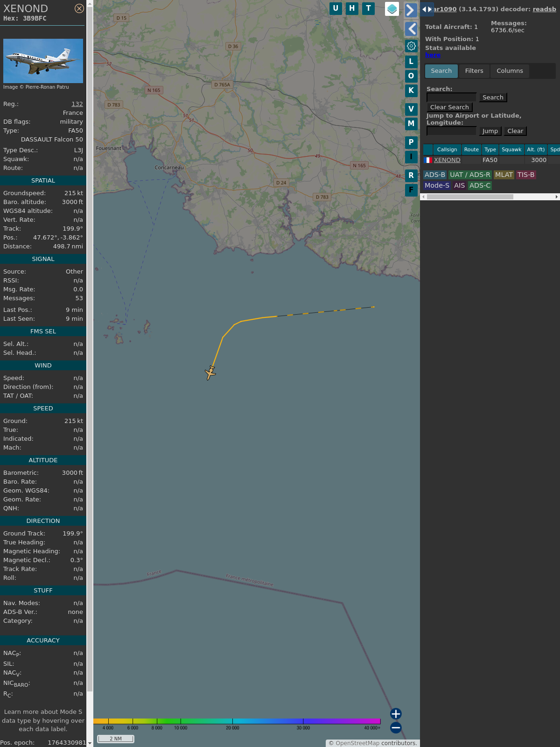Open the stats 'here' link
The height and width of the screenshot is (747, 560).
pyautogui.click(x=433, y=55)
